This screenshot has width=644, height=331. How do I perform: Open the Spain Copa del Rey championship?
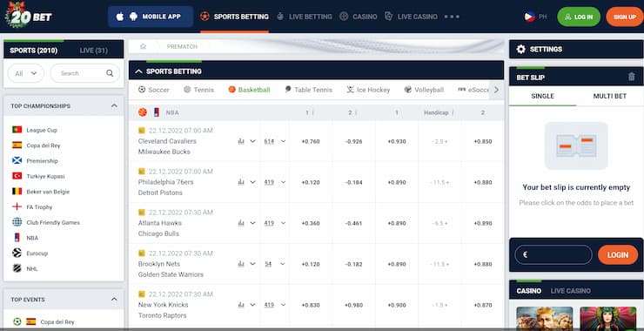(x=37, y=145)
